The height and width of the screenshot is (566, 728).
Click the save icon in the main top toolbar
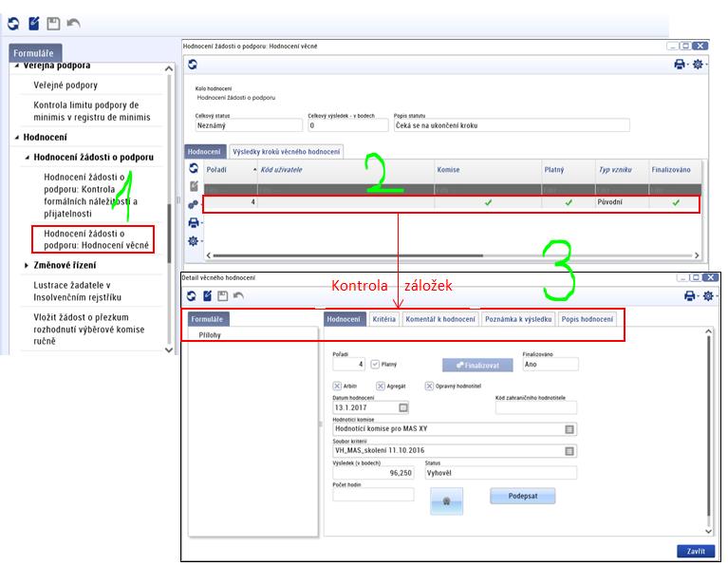(x=53, y=23)
